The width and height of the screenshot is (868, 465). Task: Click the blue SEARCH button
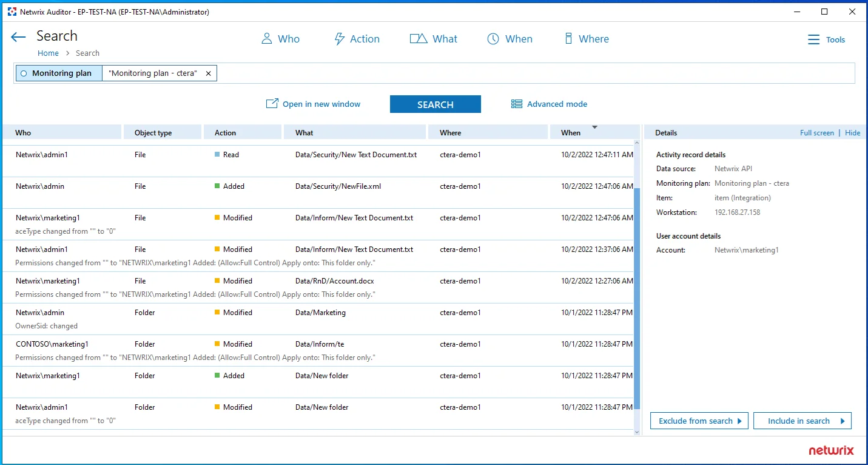436,104
